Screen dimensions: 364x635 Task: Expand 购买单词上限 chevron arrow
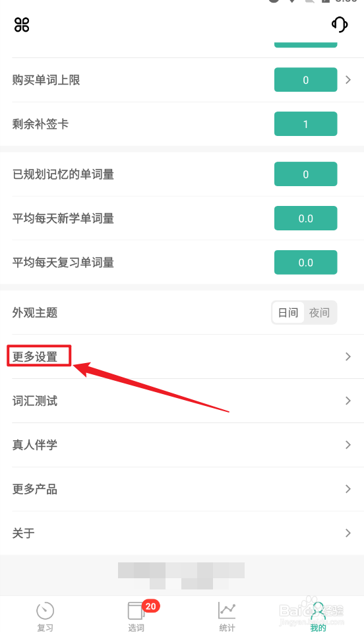(348, 80)
